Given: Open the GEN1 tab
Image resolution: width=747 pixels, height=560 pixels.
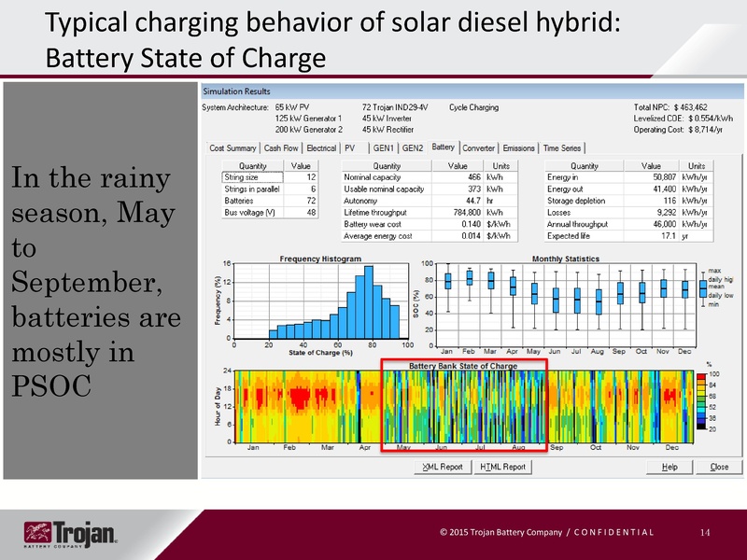Looking at the screenshot, I should tap(384, 148).
